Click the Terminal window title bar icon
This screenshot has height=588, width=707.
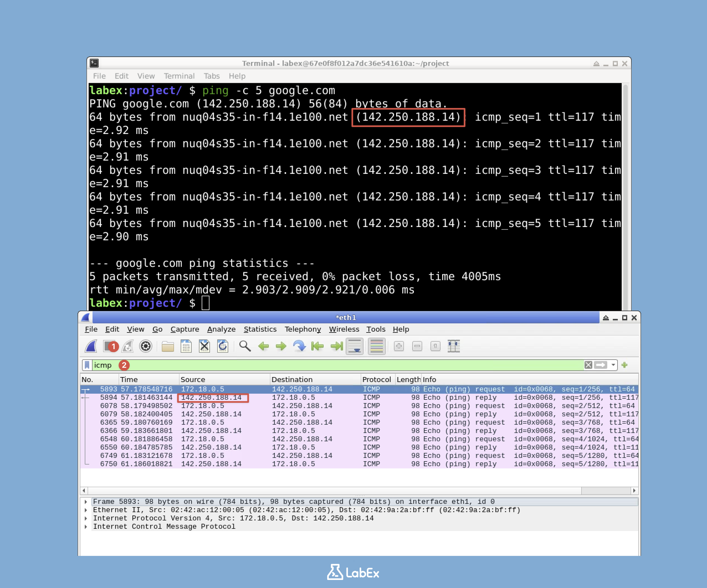[x=94, y=63]
